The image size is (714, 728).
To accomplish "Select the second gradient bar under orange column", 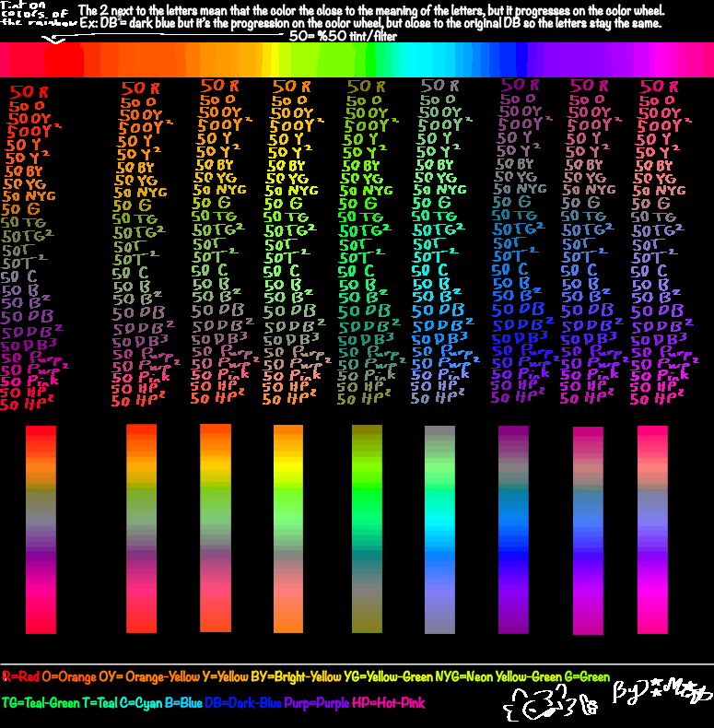I will click(141, 529).
